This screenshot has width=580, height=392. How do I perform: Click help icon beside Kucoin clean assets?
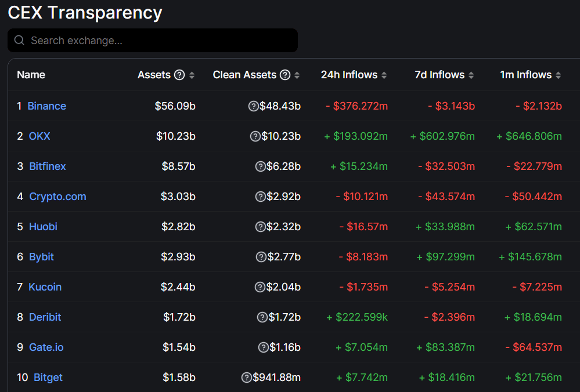(x=260, y=287)
